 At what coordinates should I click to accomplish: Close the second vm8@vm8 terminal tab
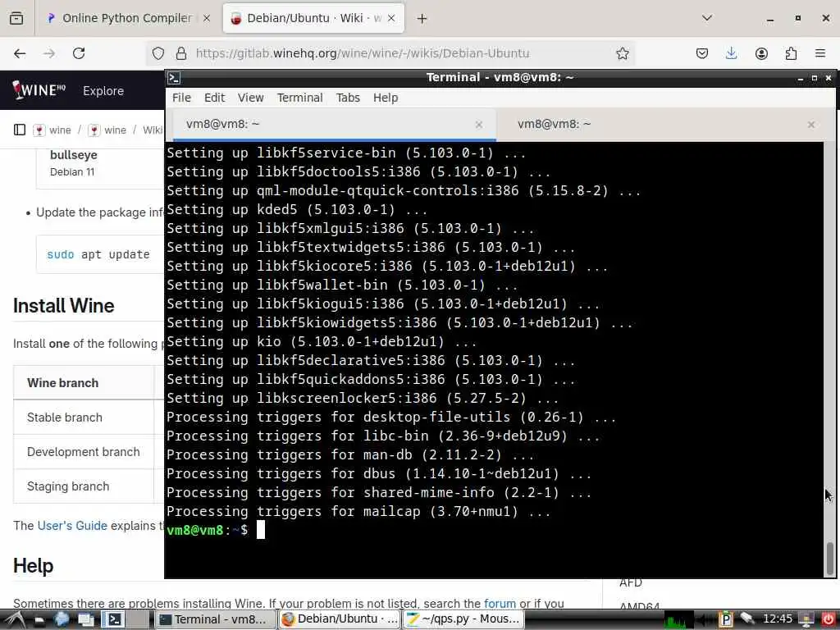point(811,125)
